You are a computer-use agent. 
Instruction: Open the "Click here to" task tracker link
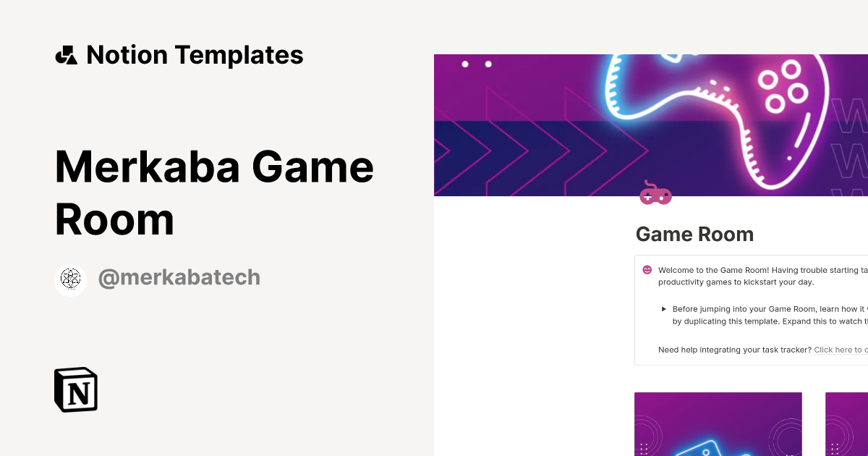(x=839, y=350)
